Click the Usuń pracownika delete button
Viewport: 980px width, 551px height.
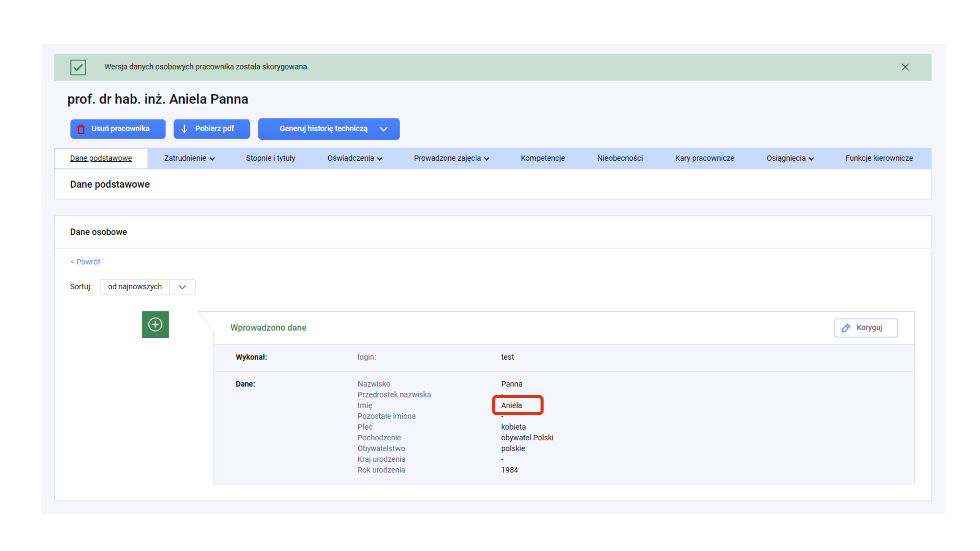tap(118, 129)
